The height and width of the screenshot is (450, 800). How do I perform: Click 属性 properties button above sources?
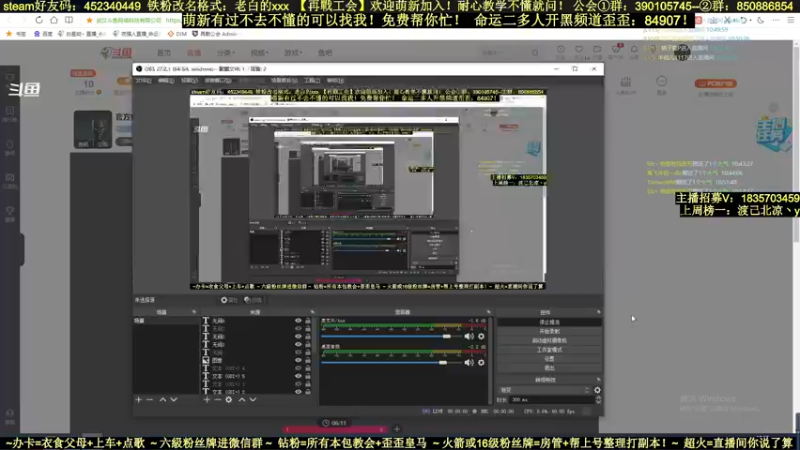pos(229,300)
